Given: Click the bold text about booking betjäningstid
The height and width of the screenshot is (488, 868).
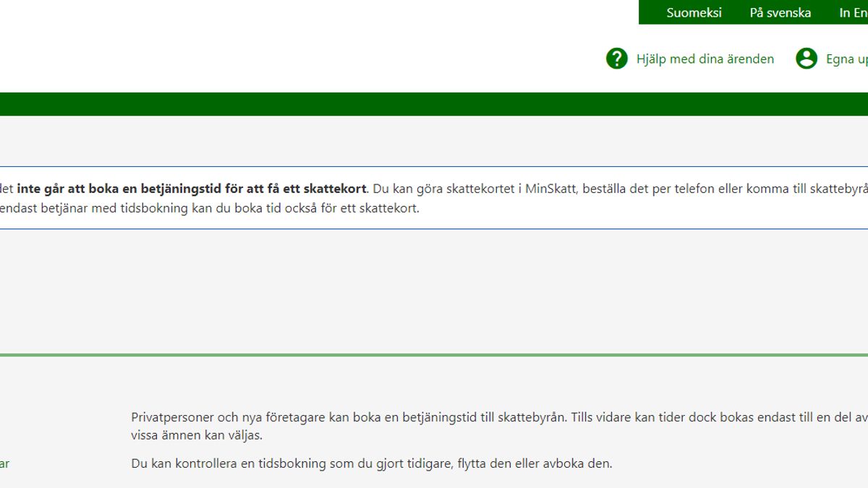Looking at the screenshot, I should [x=192, y=189].
